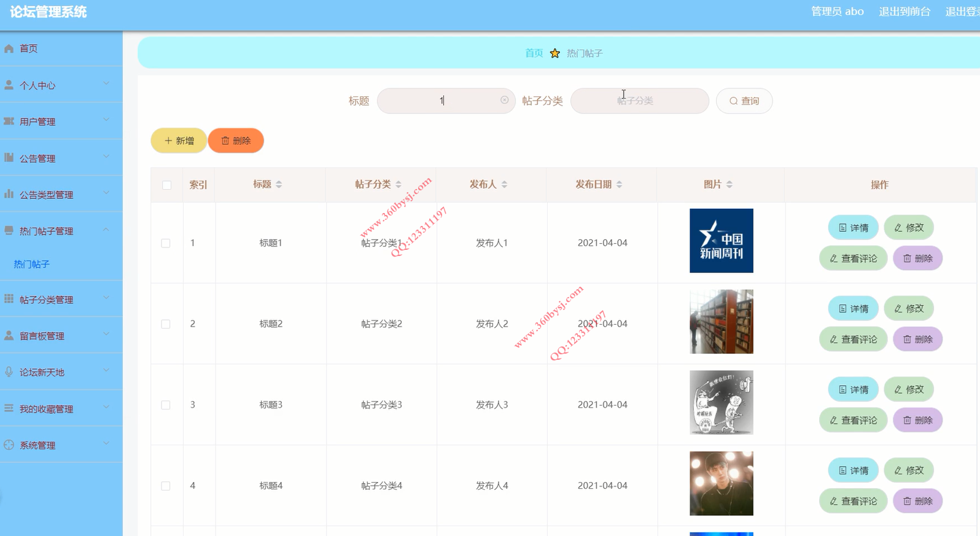Click the icon beside 热门帖子管理
This screenshot has height=536, width=980.
pos(9,230)
